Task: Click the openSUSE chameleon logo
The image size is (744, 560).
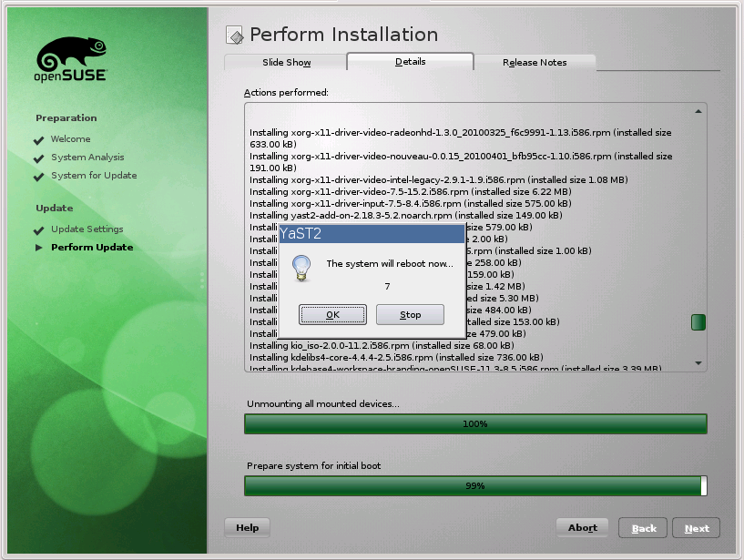Action: point(71,59)
